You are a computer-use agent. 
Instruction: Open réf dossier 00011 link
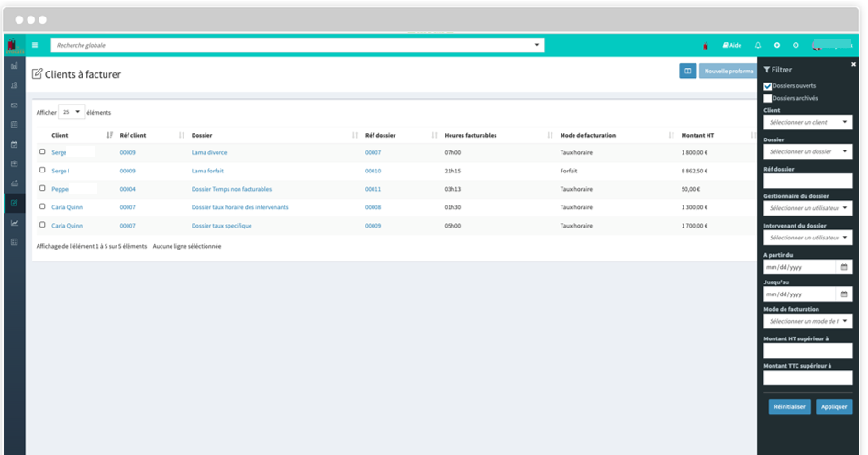coord(373,189)
